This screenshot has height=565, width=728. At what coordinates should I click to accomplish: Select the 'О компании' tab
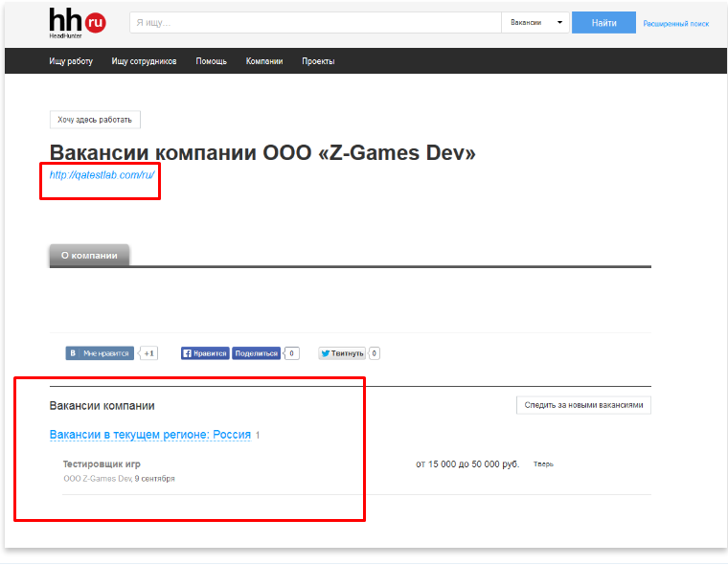pyautogui.click(x=89, y=256)
